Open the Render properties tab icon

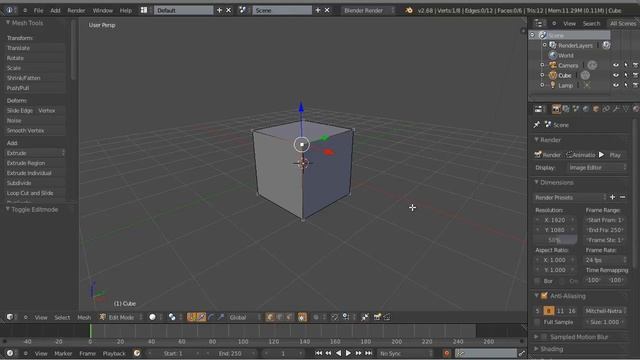pyautogui.click(x=556, y=109)
